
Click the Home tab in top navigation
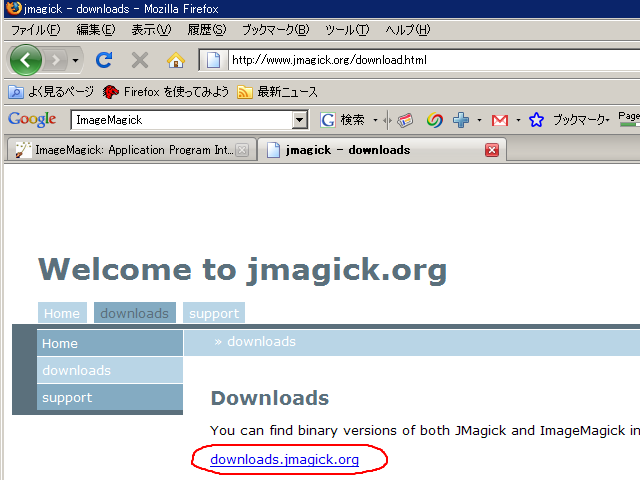pyautogui.click(x=62, y=313)
